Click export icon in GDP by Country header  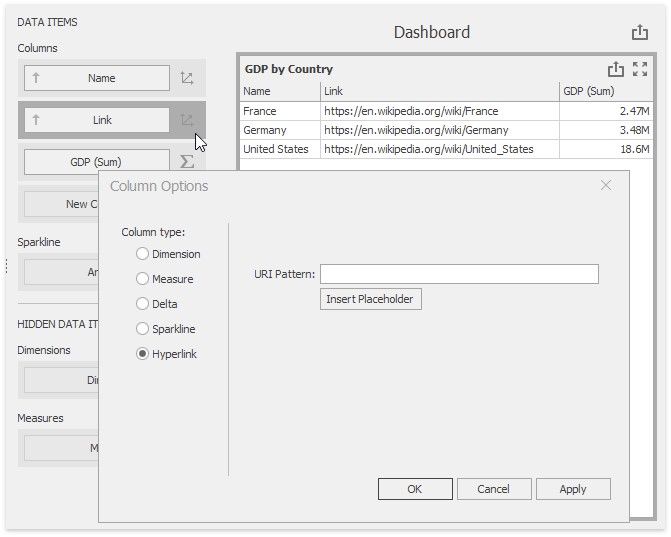pos(616,69)
